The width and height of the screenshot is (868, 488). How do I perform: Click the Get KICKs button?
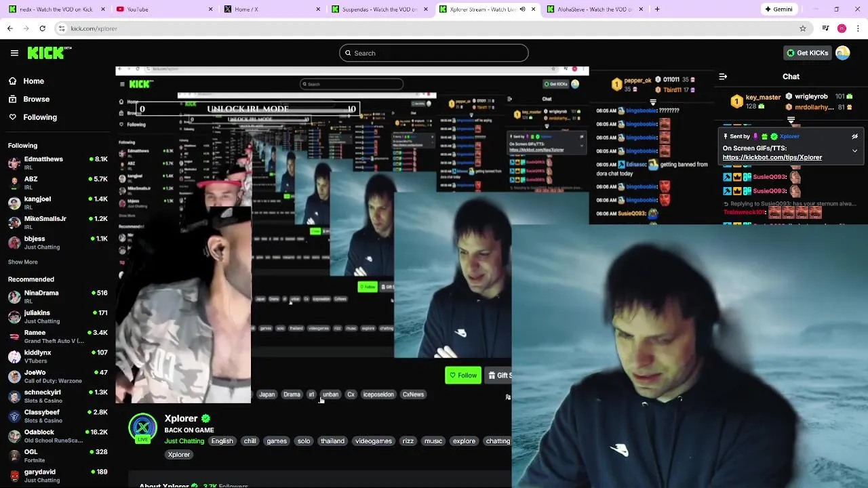(807, 53)
